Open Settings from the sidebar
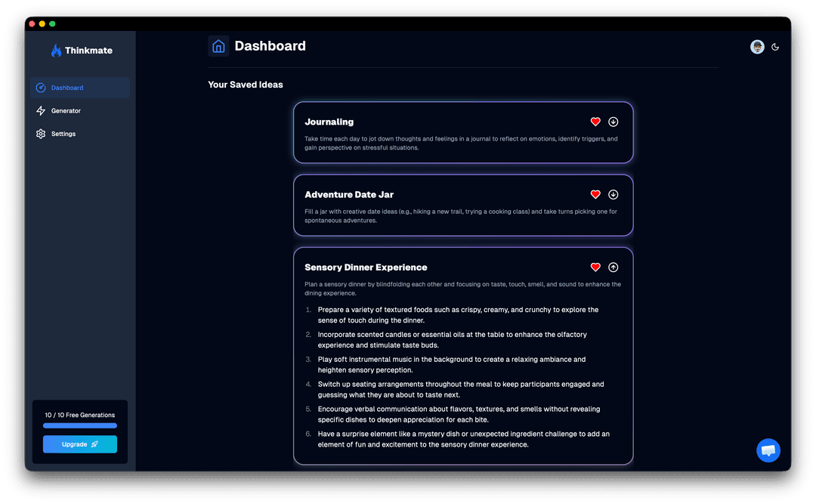 click(x=63, y=134)
